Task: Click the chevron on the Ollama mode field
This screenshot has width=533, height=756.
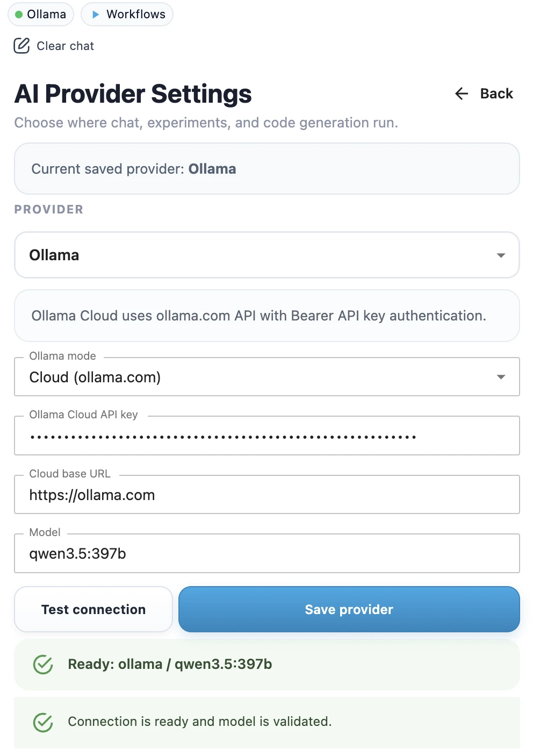Action: pos(501,377)
